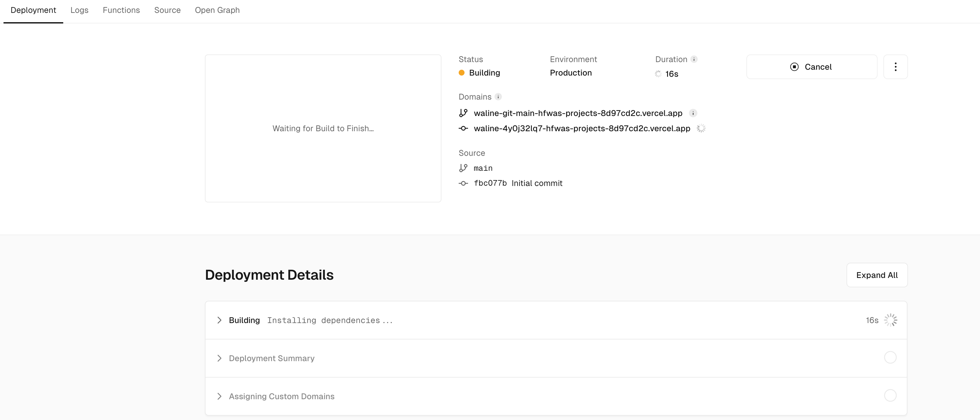This screenshot has height=420, width=980.
Task: Open the Open Graph tab
Action: point(217,10)
